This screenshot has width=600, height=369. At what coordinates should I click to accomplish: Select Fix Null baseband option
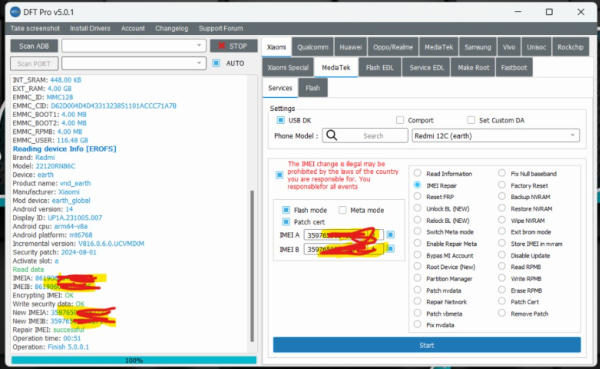coord(502,173)
